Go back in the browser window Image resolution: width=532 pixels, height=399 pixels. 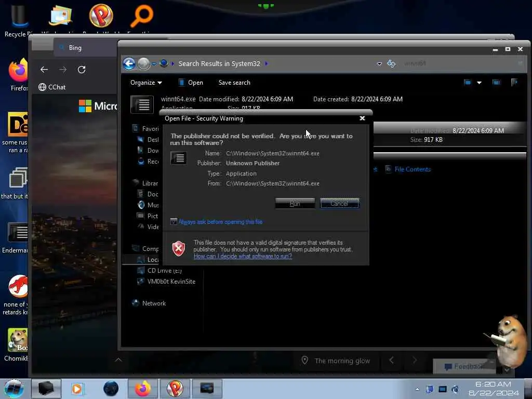(x=44, y=70)
